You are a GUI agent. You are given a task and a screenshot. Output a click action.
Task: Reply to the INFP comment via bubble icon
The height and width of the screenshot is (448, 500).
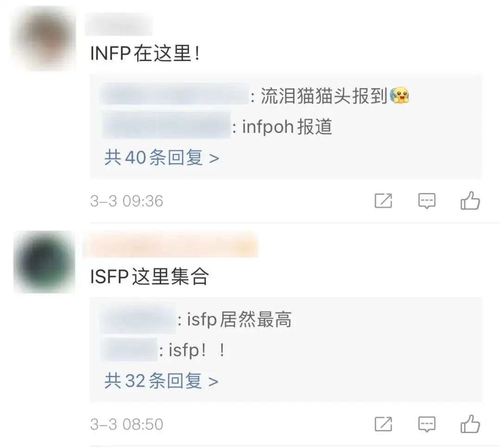coord(427,201)
